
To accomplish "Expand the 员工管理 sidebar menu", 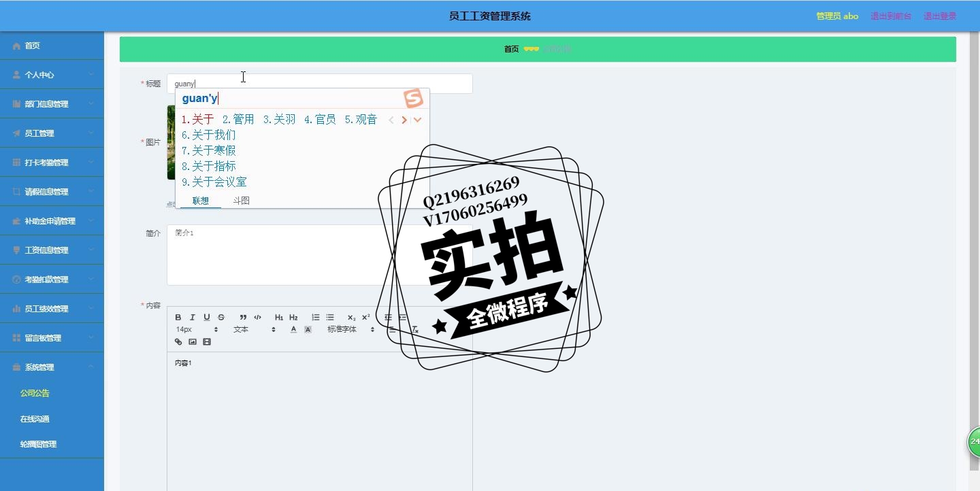I will 52,133.
